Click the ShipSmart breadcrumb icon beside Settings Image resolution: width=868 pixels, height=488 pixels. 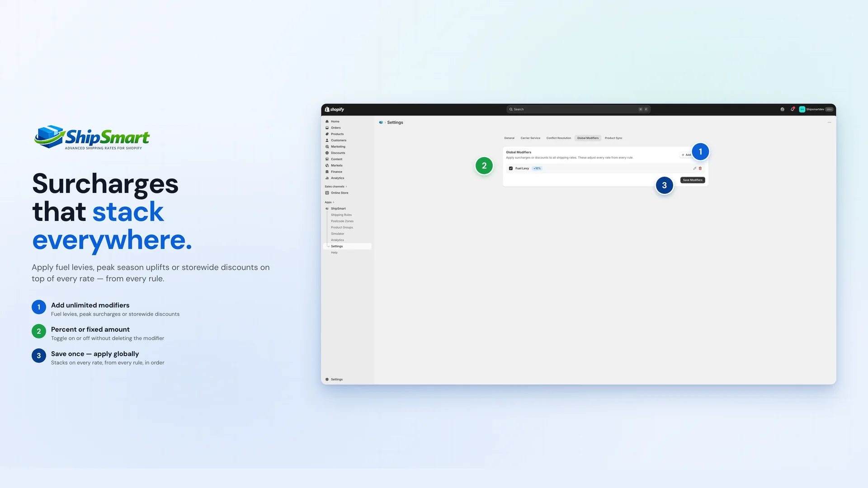coord(381,122)
